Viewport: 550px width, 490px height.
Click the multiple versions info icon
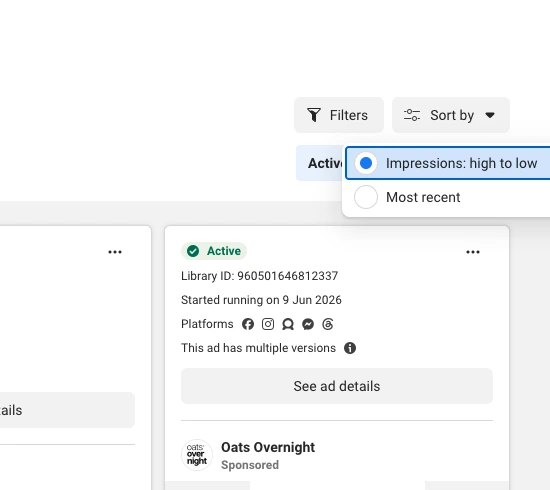(x=350, y=348)
